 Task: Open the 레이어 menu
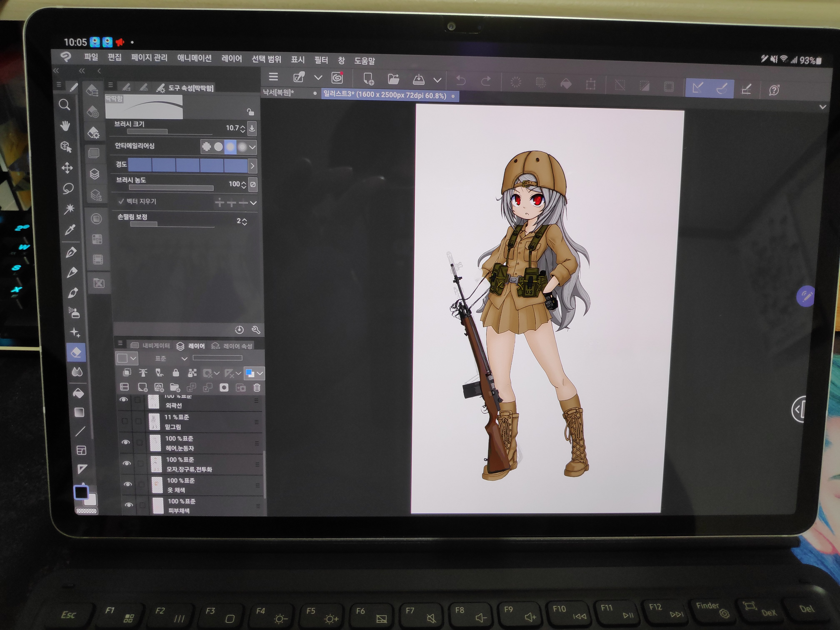[x=232, y=59]
